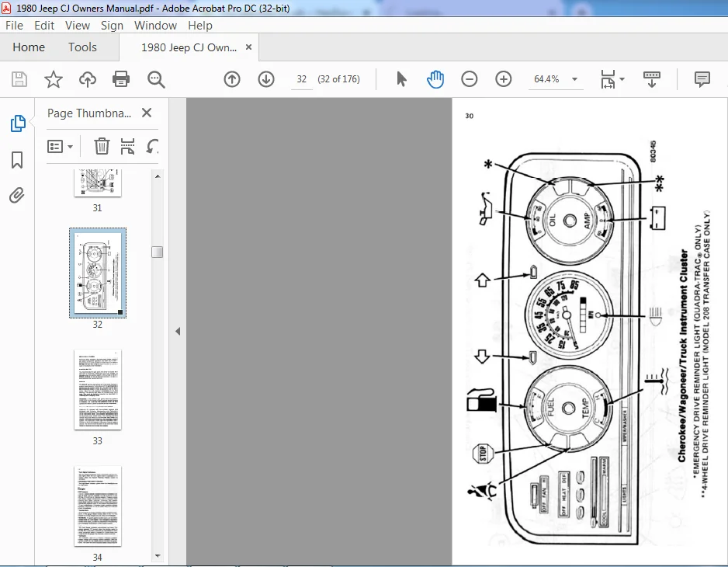This screenshot has width=728, height=567.
Task: Select page 32 thumbnail
Action: (x=98, y=273)
